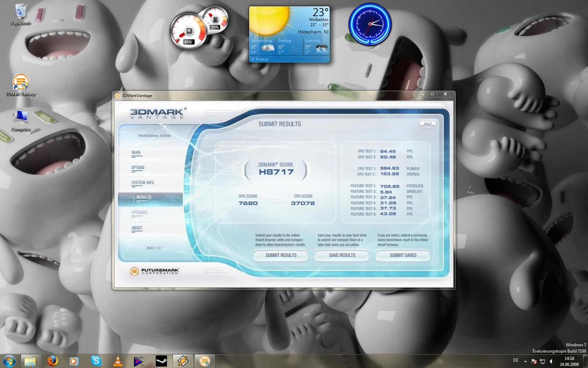Open the Computer desktop icon
Image resolution: width=588 pixels, height=368 pixels.
pos(21,121)
